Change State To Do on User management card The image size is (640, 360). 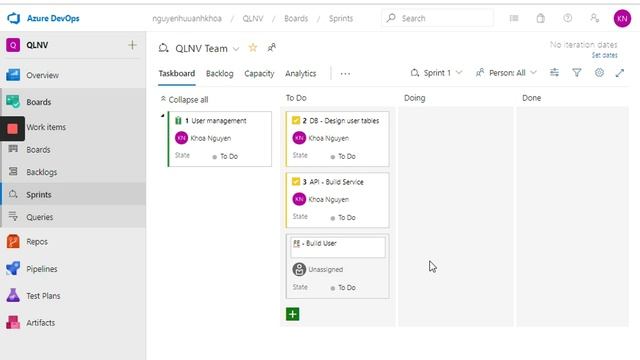click(x=225, y=156)
